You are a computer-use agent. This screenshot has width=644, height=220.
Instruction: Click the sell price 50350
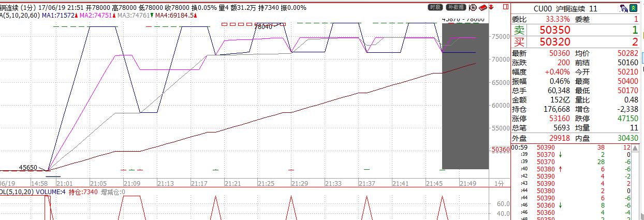[x=554, y=31]
